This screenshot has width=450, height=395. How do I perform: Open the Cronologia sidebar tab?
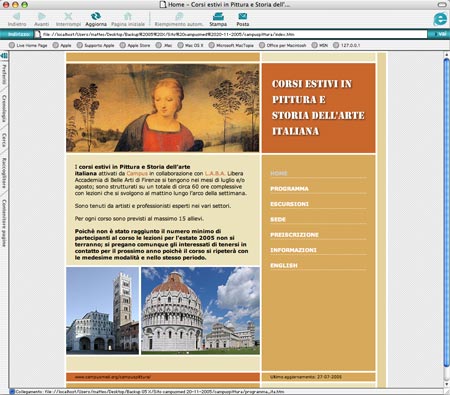point(4,108)
